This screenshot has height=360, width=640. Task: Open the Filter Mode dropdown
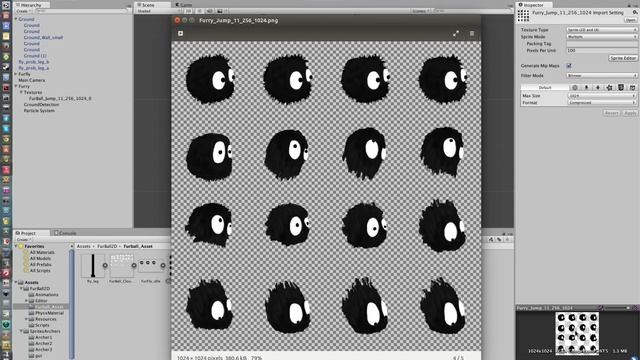pos(602,76)
